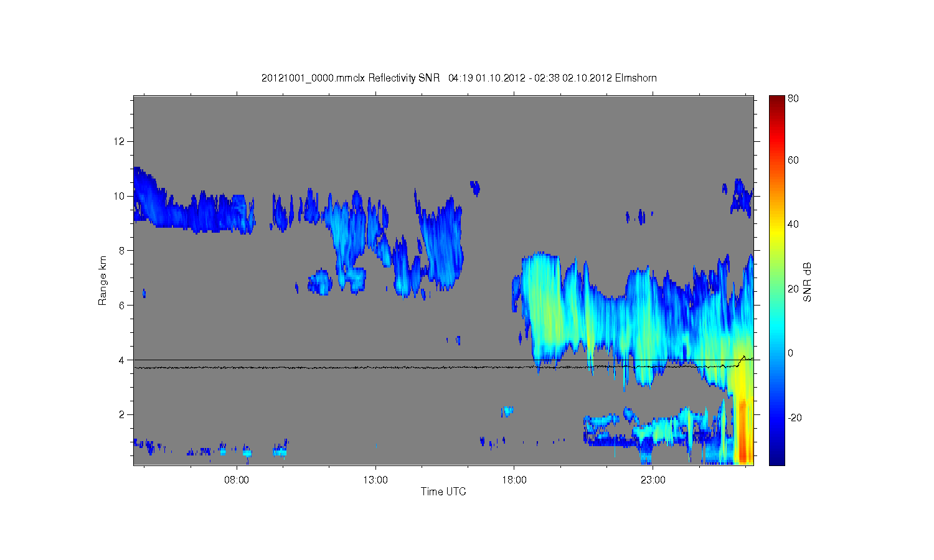
Task: Click the range tick label 12
Action: click(x=120, y=141)
